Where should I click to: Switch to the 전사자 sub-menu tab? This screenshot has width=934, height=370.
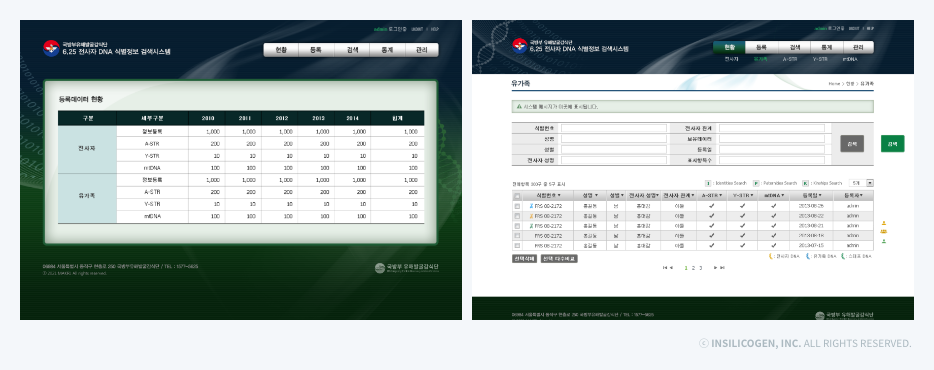pyautogui.click(x=731, y=59)
